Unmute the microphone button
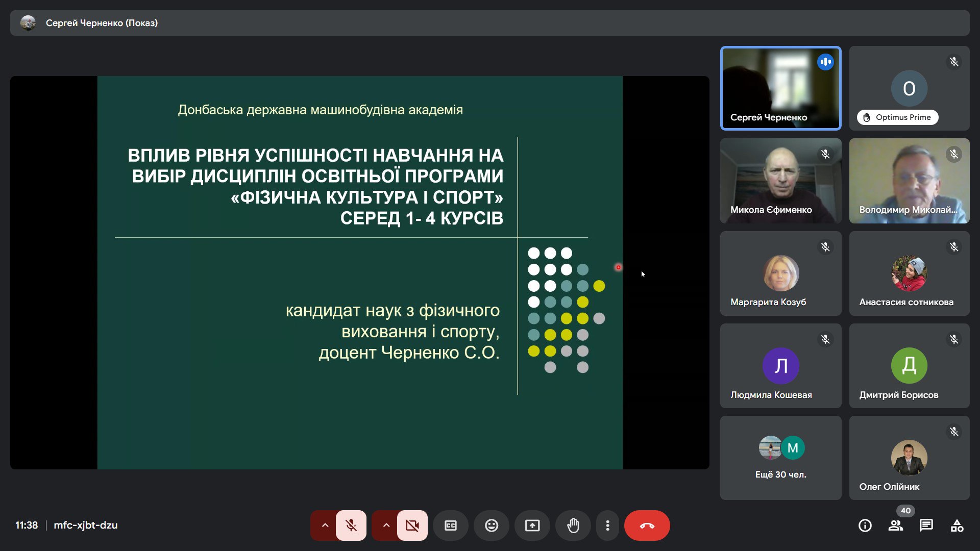 [x=351, y=525]
